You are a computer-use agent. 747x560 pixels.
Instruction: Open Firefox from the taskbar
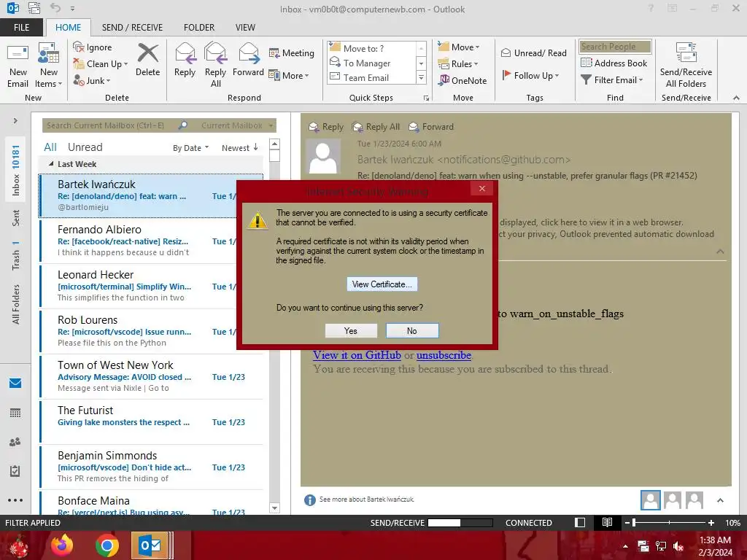[x=62, y=545]
